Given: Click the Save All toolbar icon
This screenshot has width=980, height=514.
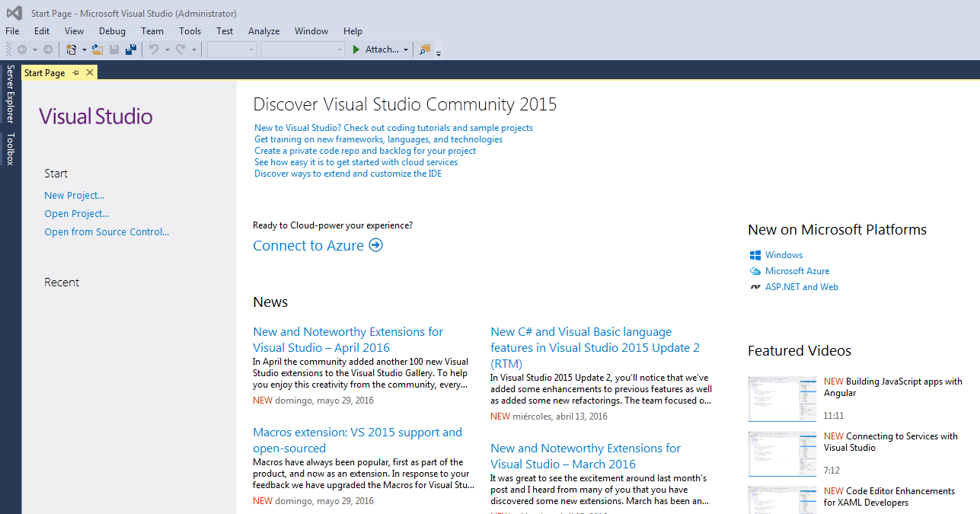Looking at the screenshot, I should coord(131,49).
